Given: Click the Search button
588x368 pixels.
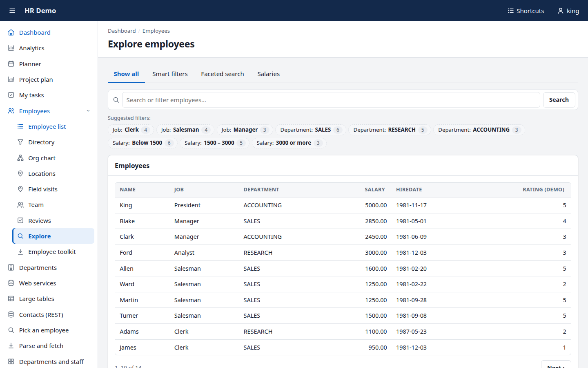Looking at the screenshot, I should [x=559, y=100].
